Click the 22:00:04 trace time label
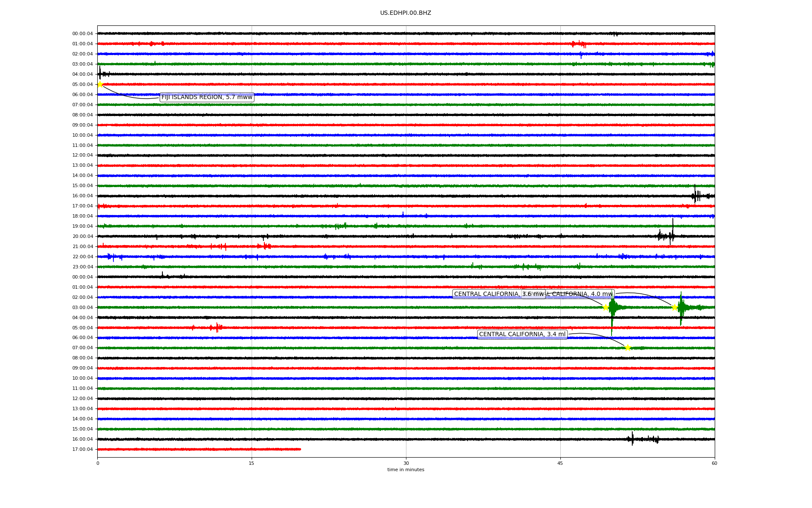 (x=82, y=257)
